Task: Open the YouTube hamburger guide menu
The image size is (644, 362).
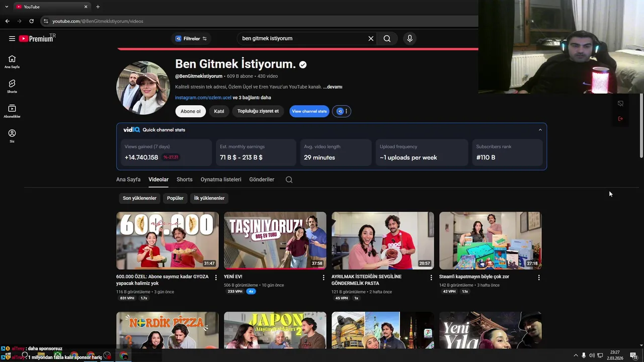Action: (12, 38)
